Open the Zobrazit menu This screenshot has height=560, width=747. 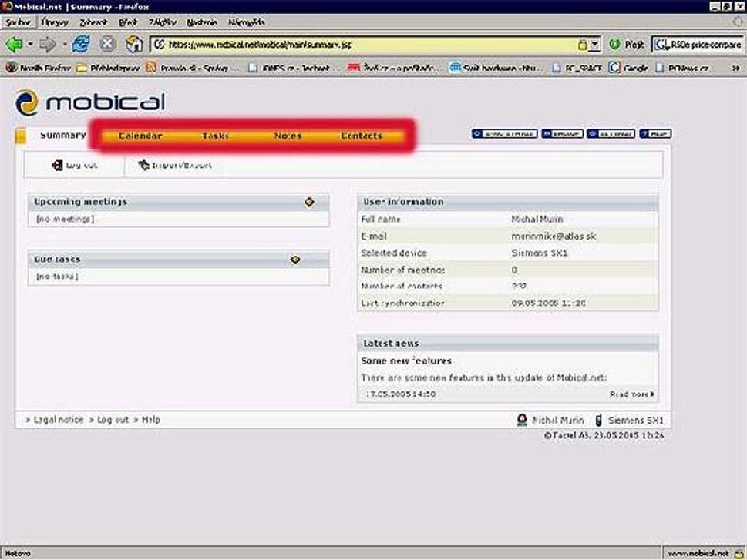click(93, 22)
